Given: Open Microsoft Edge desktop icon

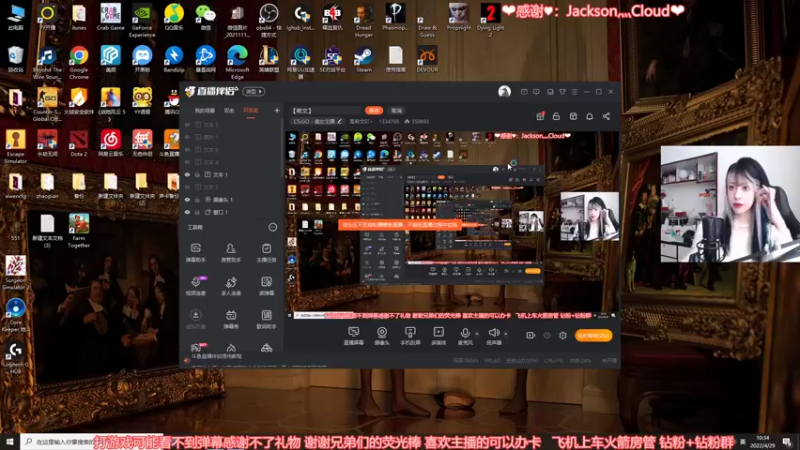Looking at the screenshot, I should coord(237,62).
